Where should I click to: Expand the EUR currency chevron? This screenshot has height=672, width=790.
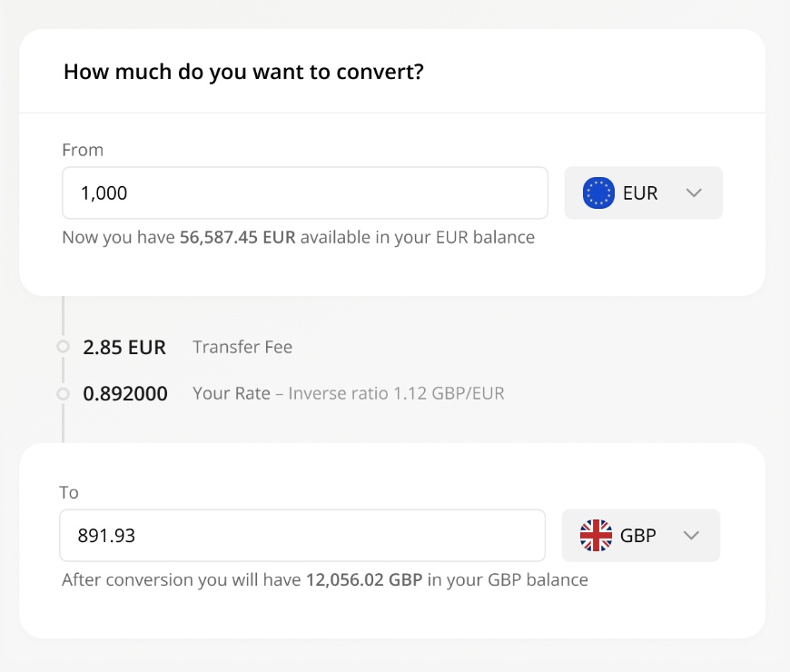tap(694, 193)
